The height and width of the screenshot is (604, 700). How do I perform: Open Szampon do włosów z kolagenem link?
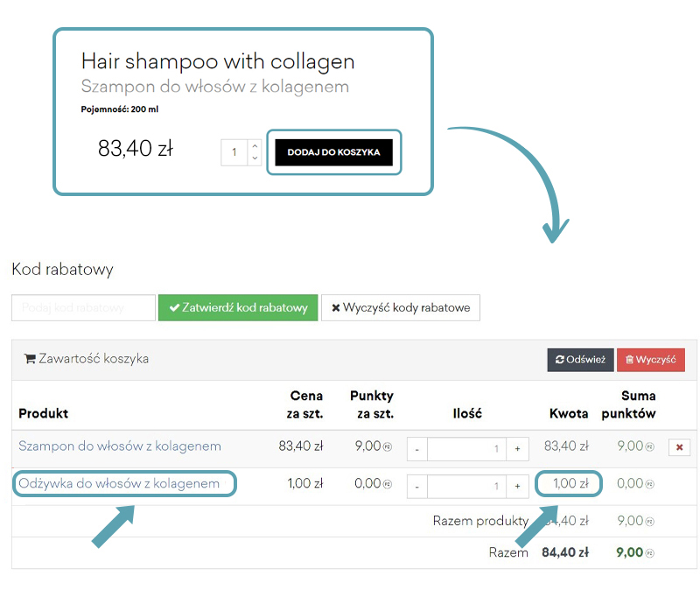tap(119, 446)
